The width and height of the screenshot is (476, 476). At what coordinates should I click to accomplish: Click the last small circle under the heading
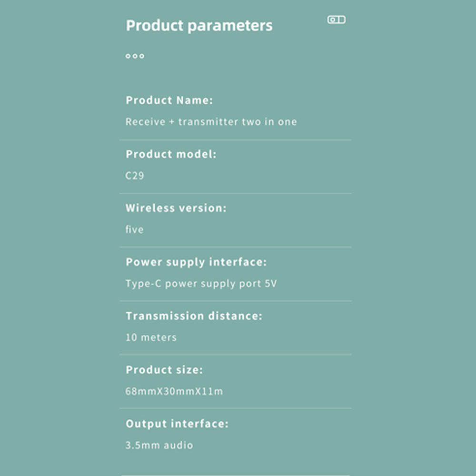click(x=142, y=56)
